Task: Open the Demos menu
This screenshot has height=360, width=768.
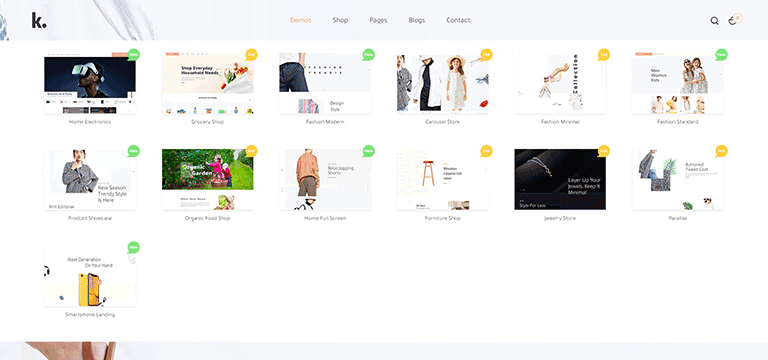Action: [x=300, y=20]
